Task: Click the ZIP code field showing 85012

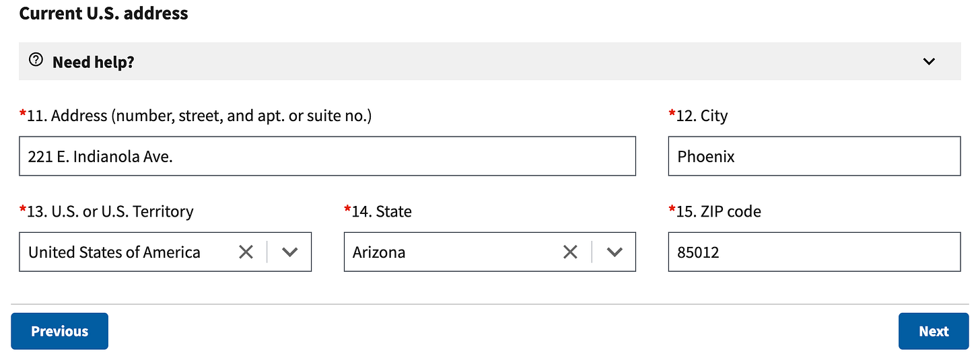Action: pos(814,252)
